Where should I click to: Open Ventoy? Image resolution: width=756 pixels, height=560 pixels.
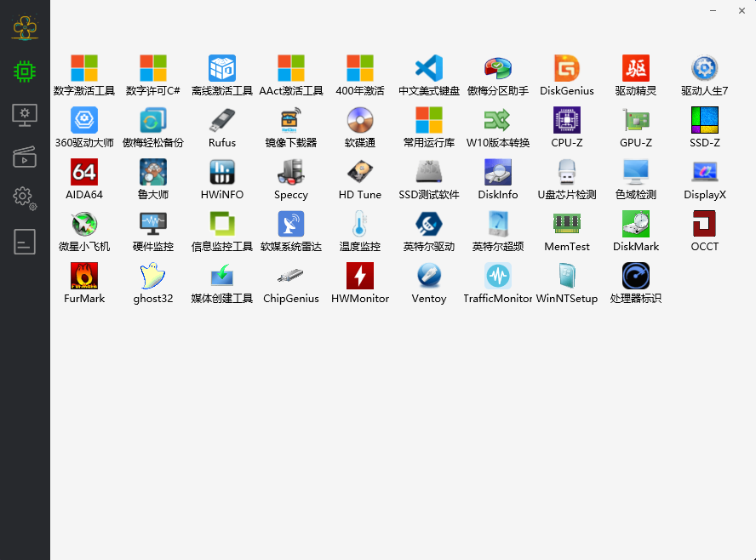pos(429,284)
